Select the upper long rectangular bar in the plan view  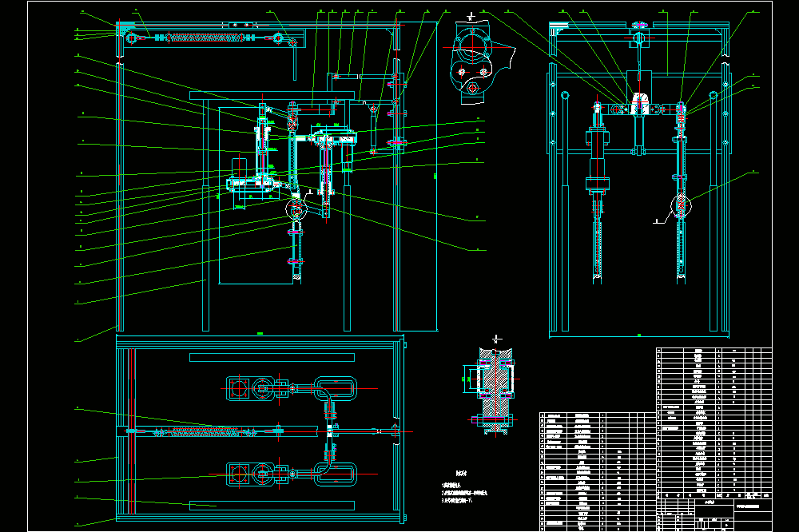[x=272, y=357]
